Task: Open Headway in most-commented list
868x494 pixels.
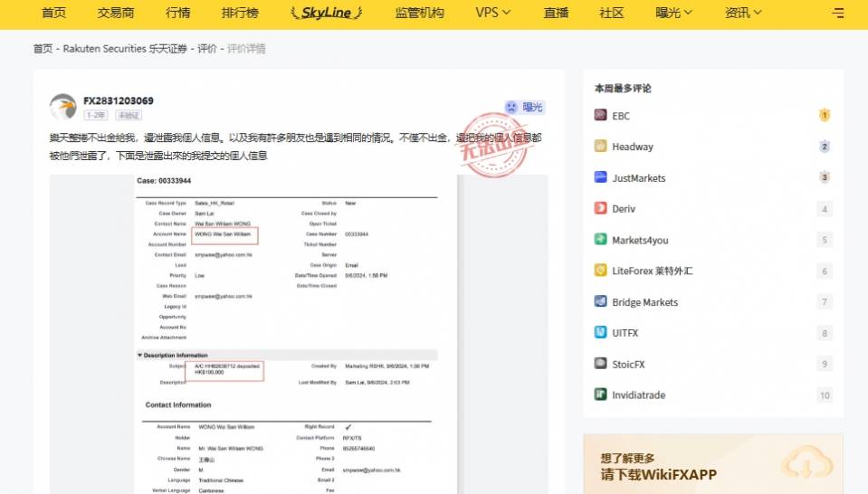Action: (x=633, y=147)
